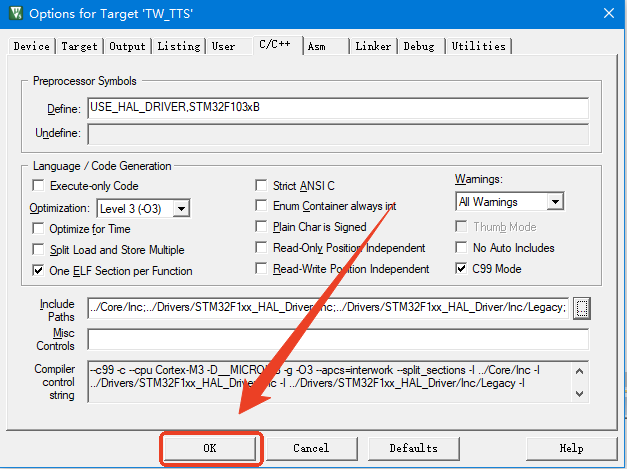
Task: Check Split Load and Store Multiple
Action: [38, 249]
